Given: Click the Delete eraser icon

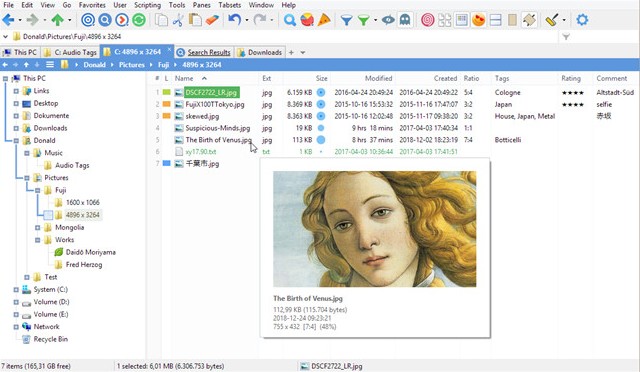Looking at the screenshot, I should pyautogui.click(x=212, y=20).
